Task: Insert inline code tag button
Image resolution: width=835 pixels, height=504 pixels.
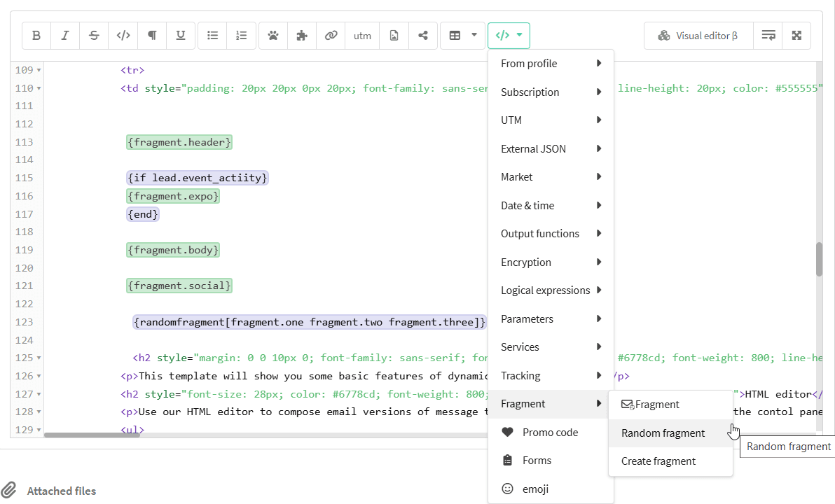Action: tap(123, 36)
